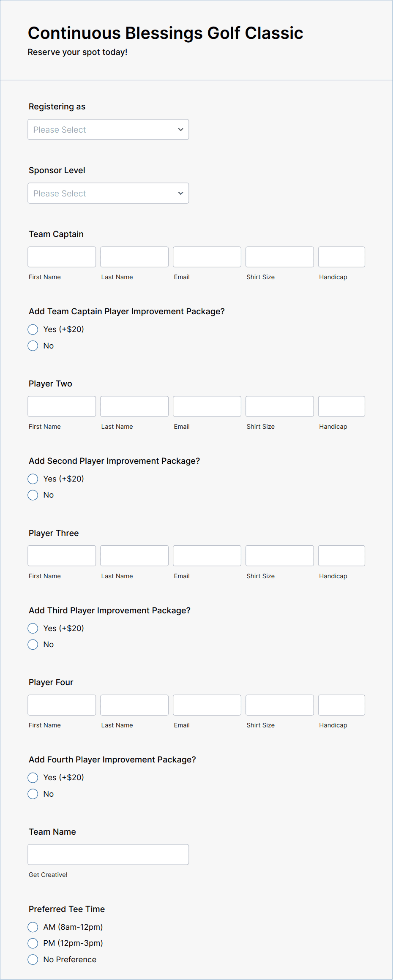
Task: Expand the Registering as chevron arrow
Action: tap(180, 129)
